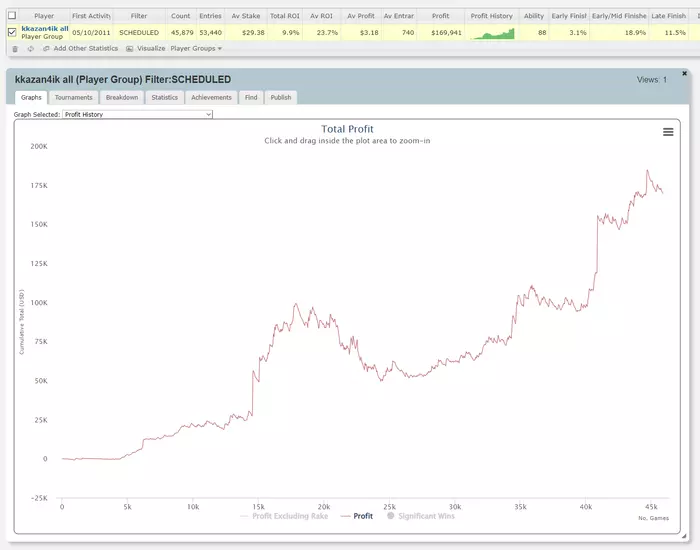Click the panel resize handle corner
The width and height of the screenshot is (700, 550).
click(x=684, y=536)
